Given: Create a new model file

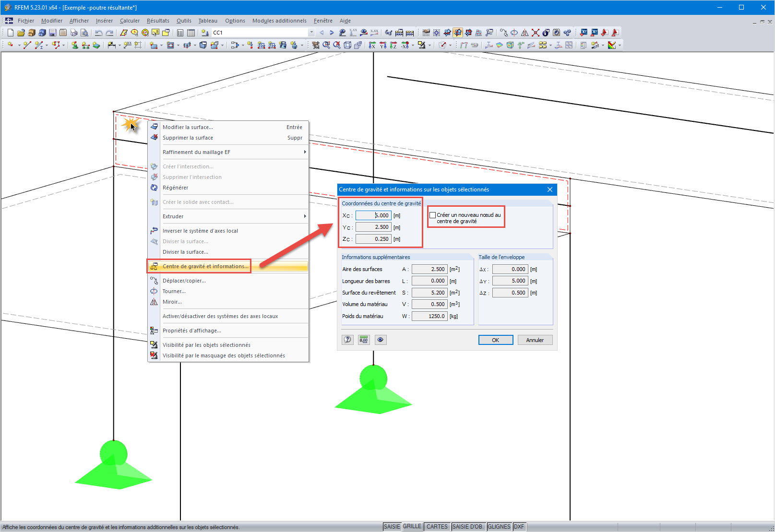Looking at the screenshot, I should click(x=10, y=33).
